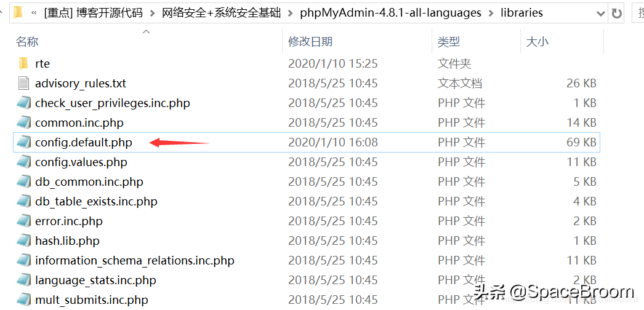Image resolution: width=644 pixels, height=310 pixels.
Task: Click the 4 KB size of db_table_exists.inc.php
Action: (585, 201)
